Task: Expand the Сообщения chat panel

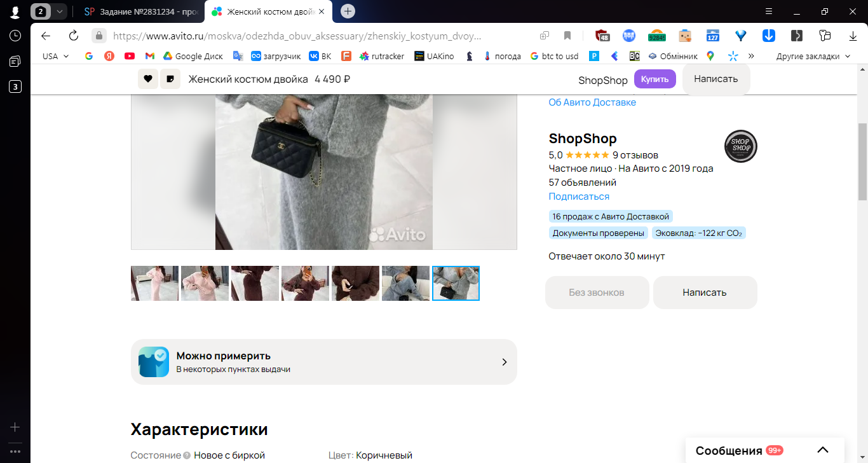Action: (822, 450)
